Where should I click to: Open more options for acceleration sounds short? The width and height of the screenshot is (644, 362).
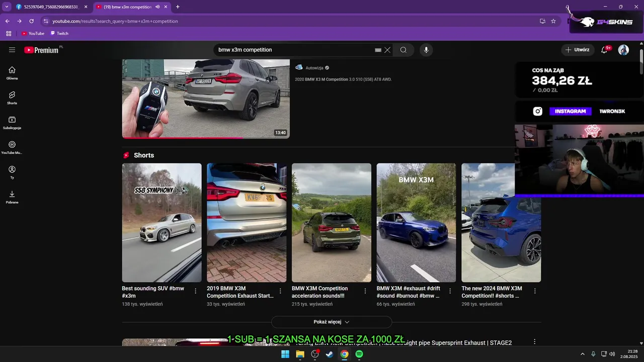coord(365,291)
